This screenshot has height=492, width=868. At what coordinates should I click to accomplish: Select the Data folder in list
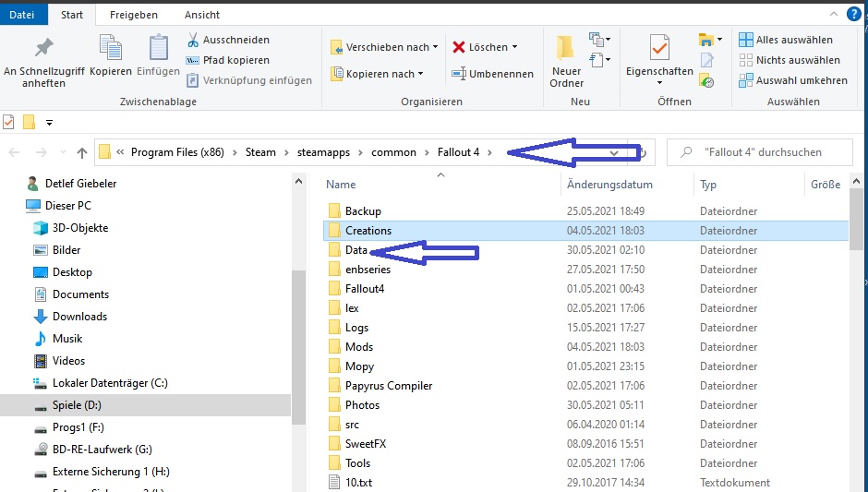[356, 250]
